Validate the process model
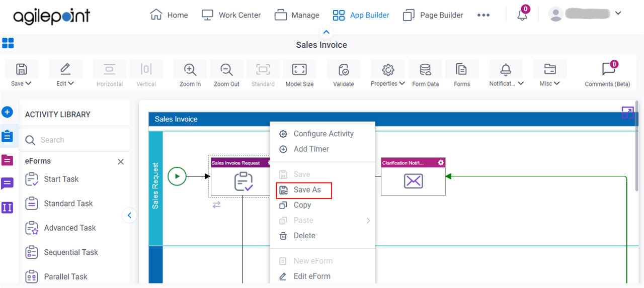The image size is (644, 288). pos(344,73)
